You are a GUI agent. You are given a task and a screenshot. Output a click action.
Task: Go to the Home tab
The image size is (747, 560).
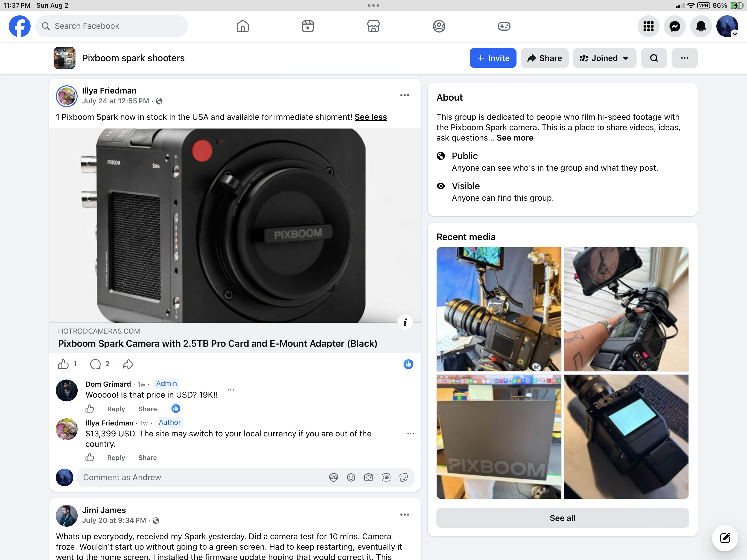243,26
